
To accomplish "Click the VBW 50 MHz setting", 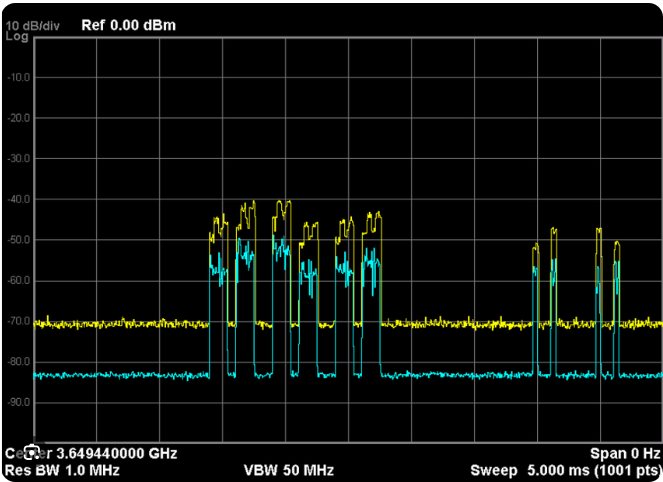I will [289, 470].
